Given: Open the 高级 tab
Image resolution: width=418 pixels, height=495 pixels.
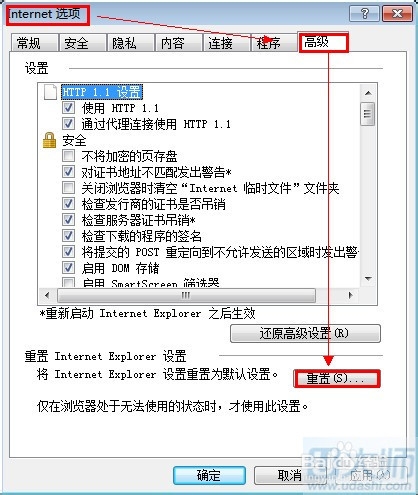Looking at the screenshot, I should (x=323, y=42).
